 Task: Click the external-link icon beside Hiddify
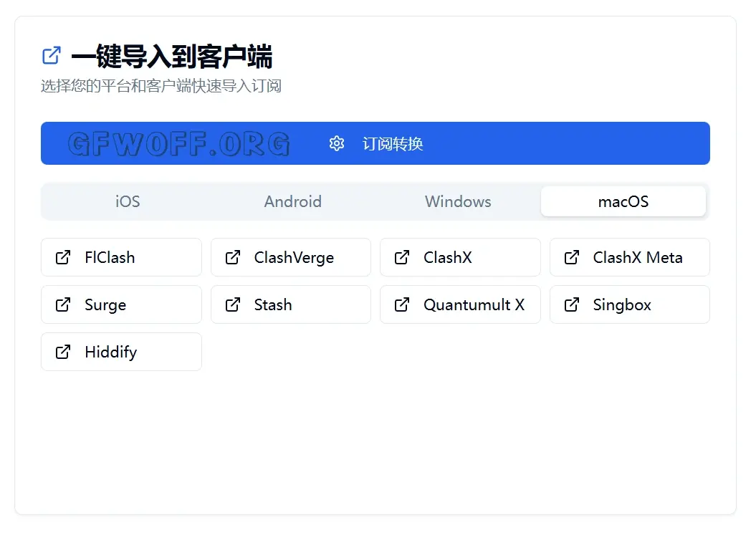pyautogui.click(x=63, y=352)
